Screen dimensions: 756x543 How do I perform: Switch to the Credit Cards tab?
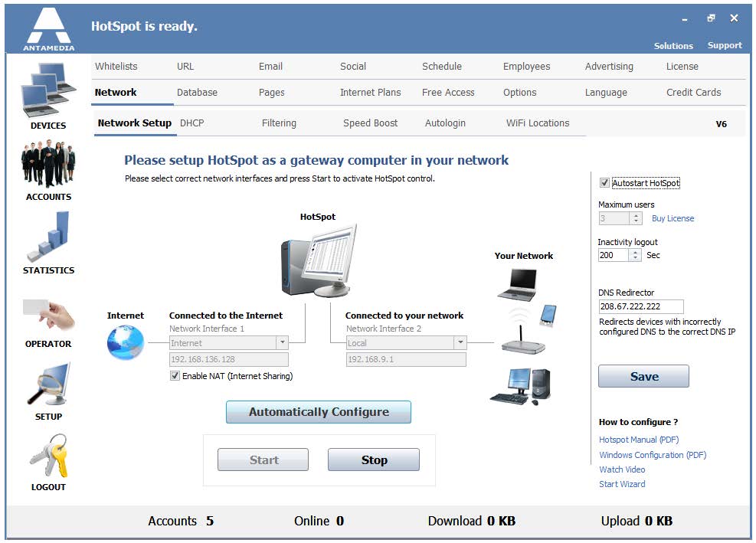pos(694,93)
